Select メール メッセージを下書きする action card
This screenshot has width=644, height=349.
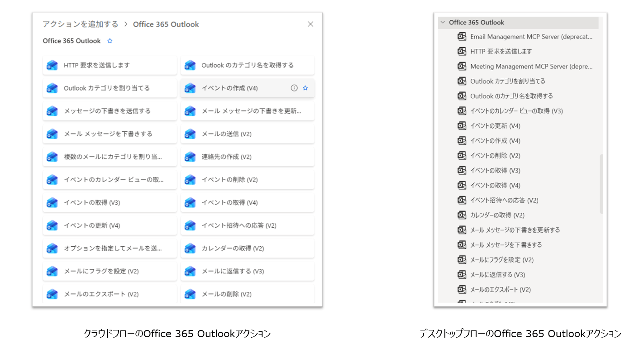[x=110, y=134]
